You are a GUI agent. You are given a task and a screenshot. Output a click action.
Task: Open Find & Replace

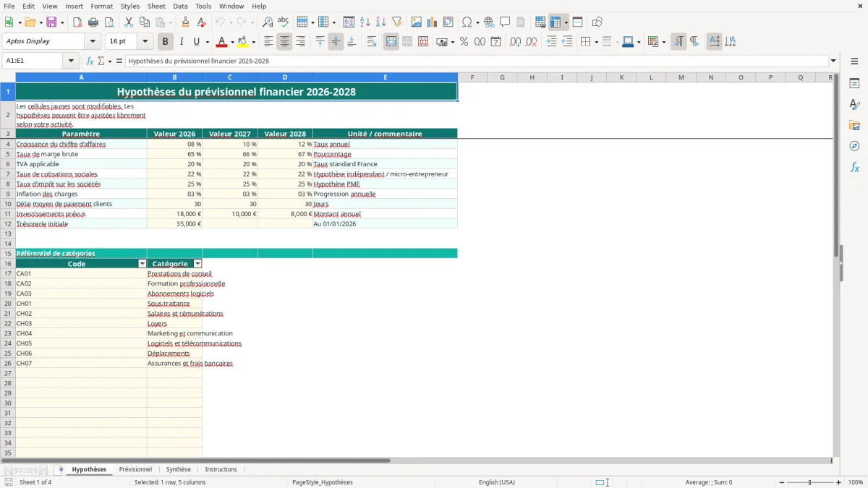click(x=268, y=22)
